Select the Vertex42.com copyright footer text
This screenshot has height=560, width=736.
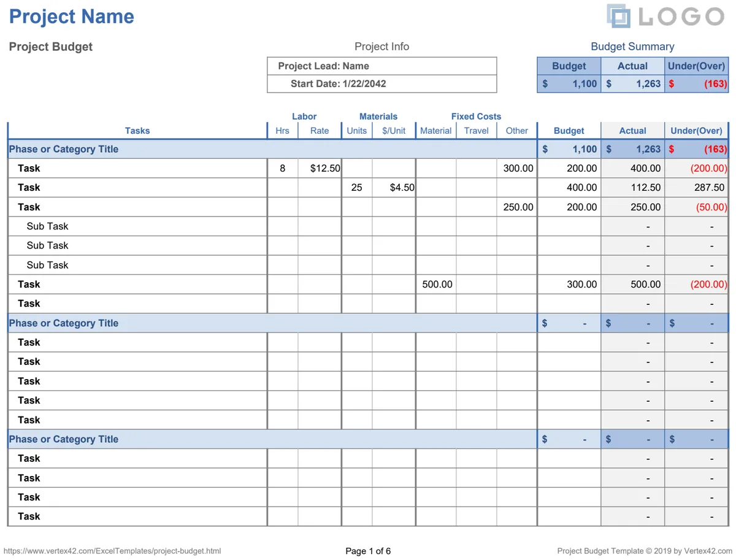[x=645, y=551]
